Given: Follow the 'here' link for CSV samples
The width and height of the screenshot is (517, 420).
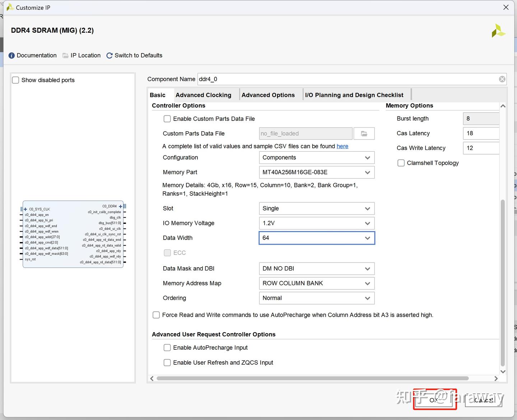Looking at the screenshot, I should coord(342,146).
